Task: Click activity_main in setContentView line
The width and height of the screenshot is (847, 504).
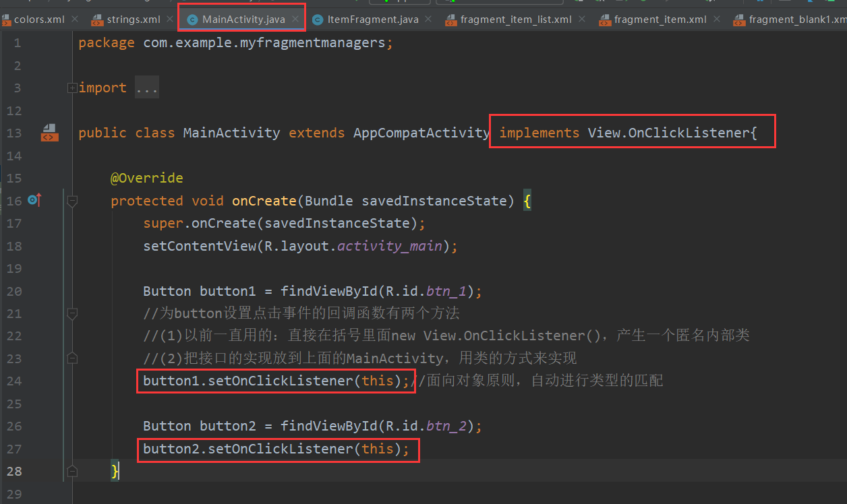Action: pos(390,246)
